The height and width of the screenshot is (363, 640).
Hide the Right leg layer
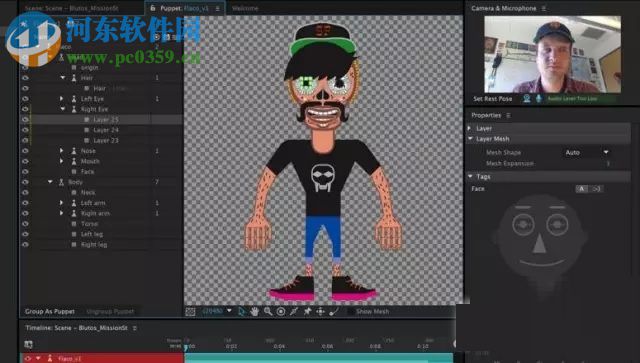tap(25, 245)
